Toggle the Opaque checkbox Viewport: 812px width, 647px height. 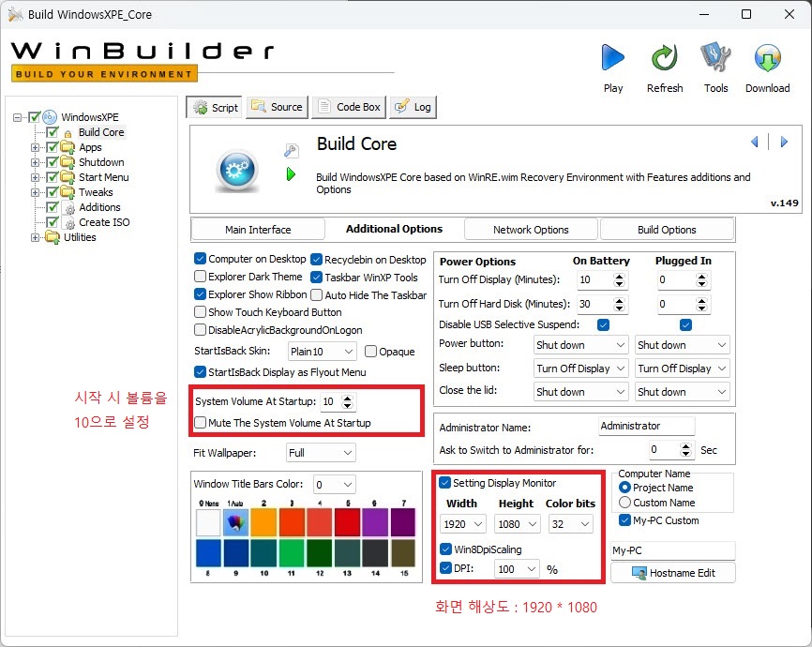tap(370, 352)
